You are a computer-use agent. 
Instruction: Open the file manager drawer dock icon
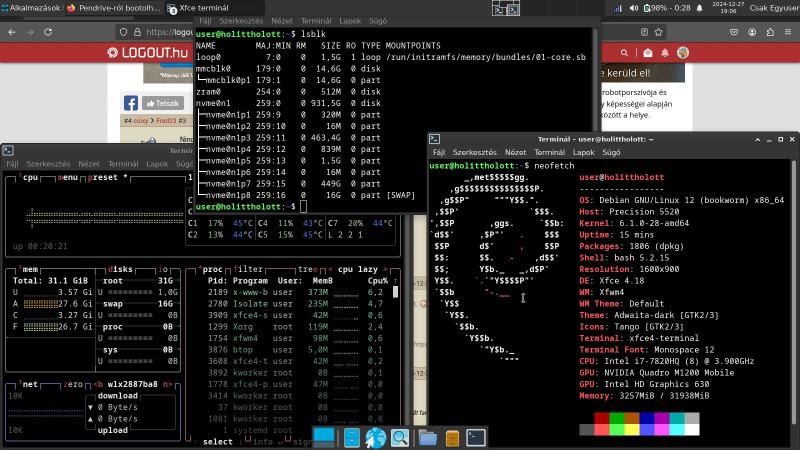(x=352, y=438)
